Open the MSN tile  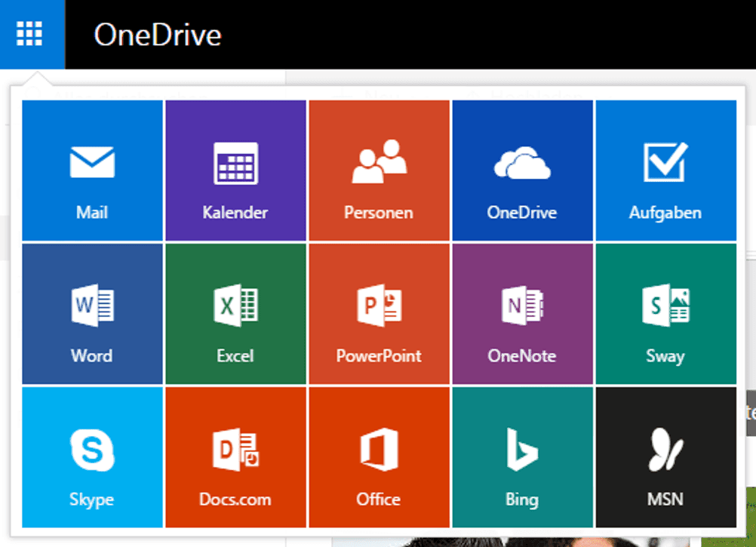click(x=666, y=457)
